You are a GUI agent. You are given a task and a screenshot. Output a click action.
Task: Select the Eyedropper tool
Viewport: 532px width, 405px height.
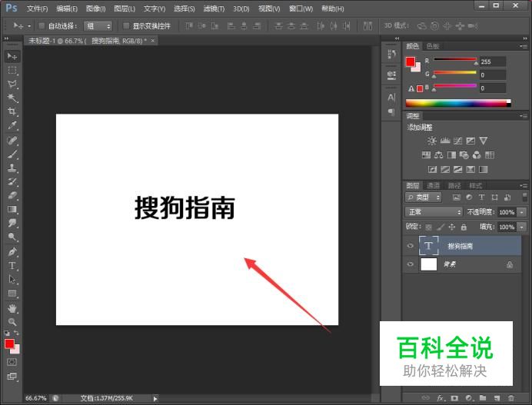(x=12, y=125)
